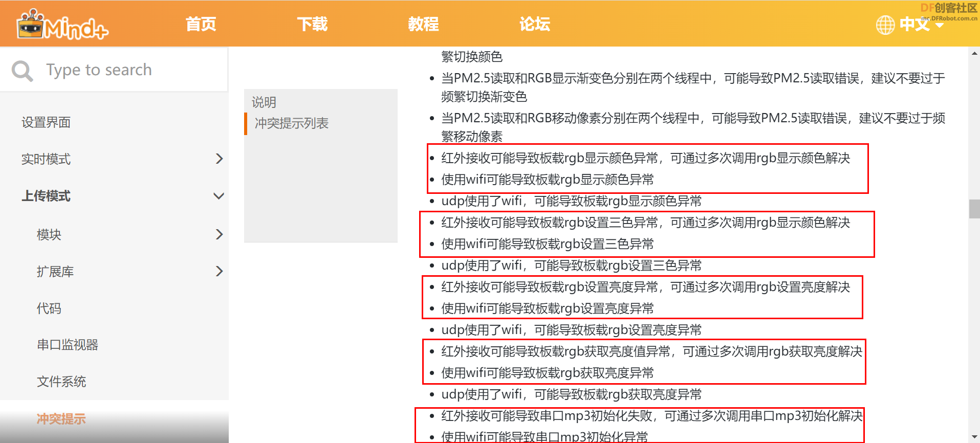Expand the 实时模式 chevron
This screenshot has width=980, height=443.
pos(219,159)
